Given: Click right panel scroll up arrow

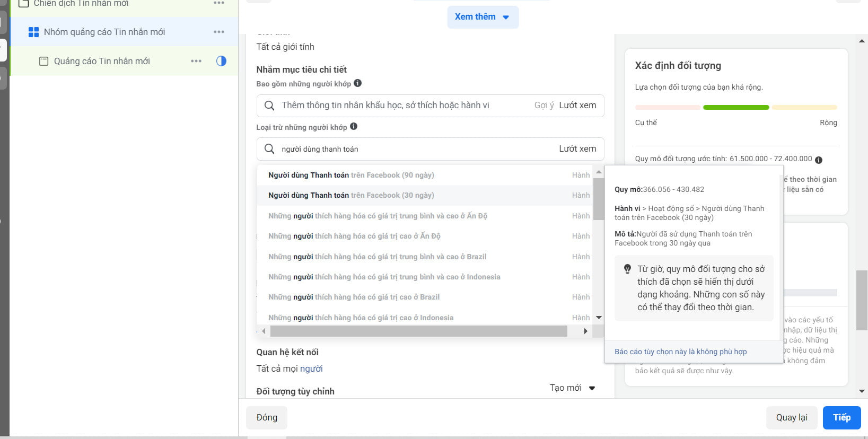Looking at the screenshot, I should [862, 41].
